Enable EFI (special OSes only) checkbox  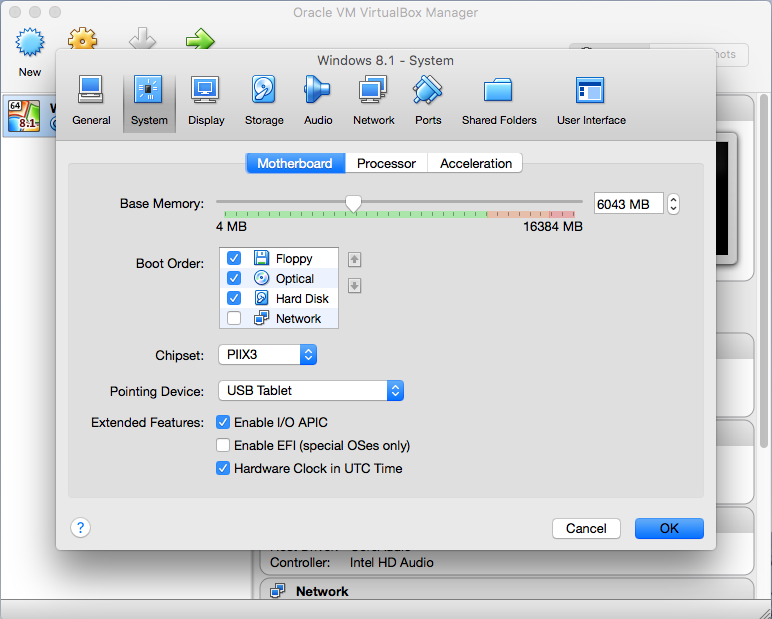(223, 445)
